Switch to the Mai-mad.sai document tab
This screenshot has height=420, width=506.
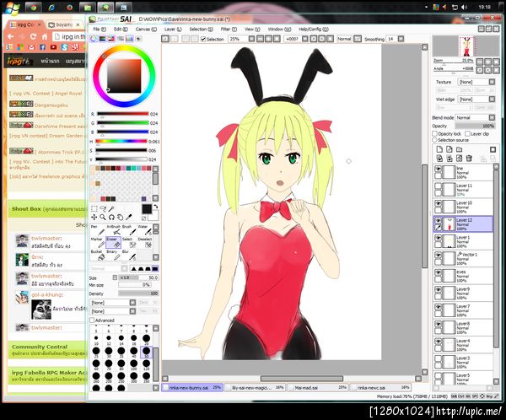coord(319,387)
